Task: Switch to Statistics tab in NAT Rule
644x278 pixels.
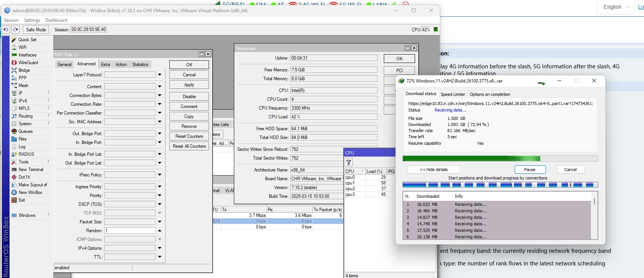Action: point(140,65)
